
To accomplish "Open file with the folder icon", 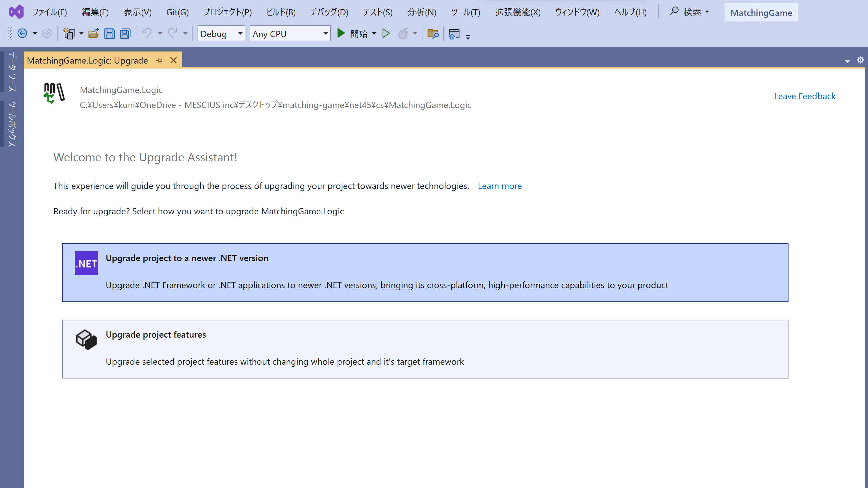I will pyautogui.click(x=93, y=34).
